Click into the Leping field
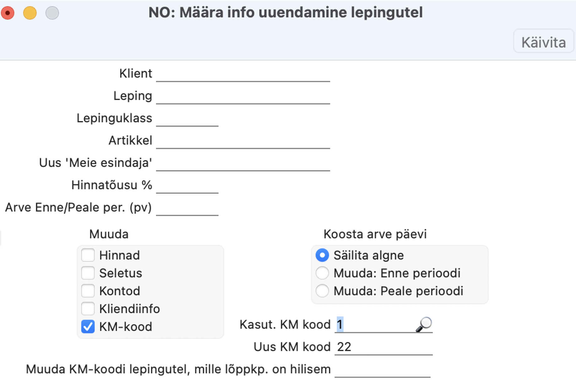Image resolution: width=576 pixels, height=392 pixels. (243, 96)
